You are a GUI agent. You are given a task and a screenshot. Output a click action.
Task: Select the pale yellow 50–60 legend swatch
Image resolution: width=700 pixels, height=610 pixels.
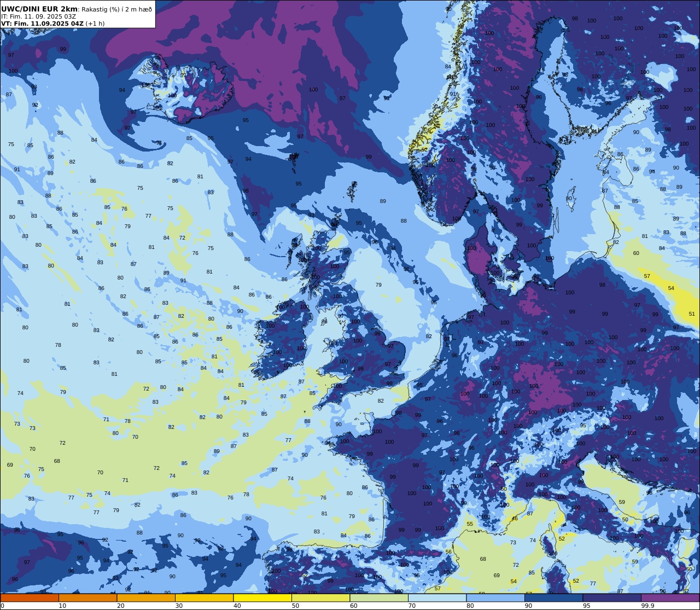[320, 597]
